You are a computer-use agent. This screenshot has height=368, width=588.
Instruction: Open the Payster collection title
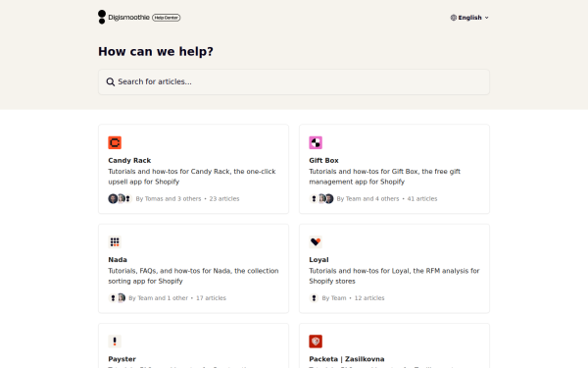coord(122,359)
